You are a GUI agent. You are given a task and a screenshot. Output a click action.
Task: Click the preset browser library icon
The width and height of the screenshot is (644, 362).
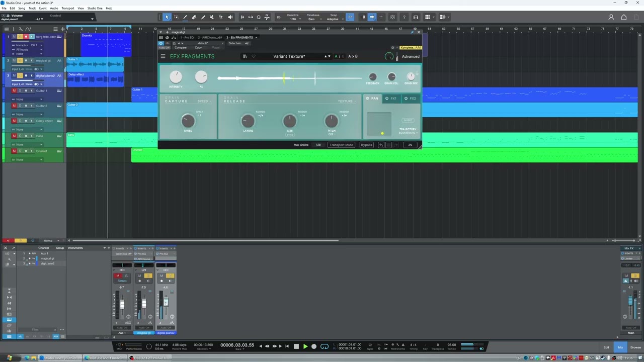pos(245,56)
